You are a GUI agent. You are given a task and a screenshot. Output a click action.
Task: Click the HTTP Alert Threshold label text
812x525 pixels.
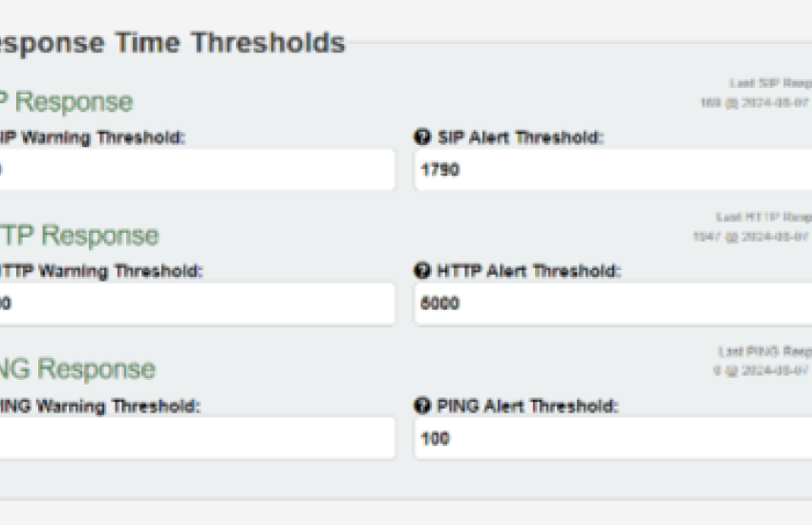click(528, 271)
